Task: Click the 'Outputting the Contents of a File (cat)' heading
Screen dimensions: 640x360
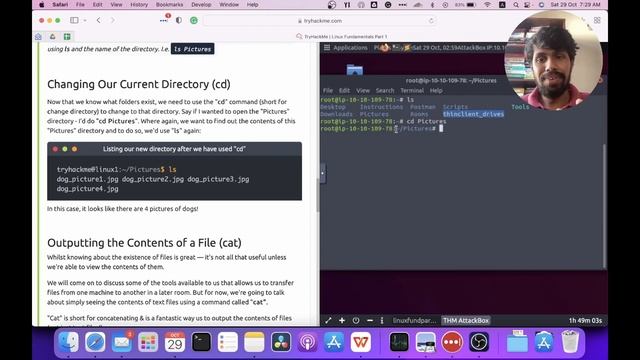Action: click(144, 243)
